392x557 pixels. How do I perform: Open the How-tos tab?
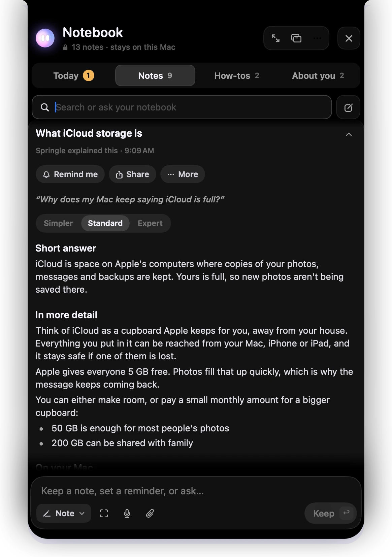click(237, 75)
